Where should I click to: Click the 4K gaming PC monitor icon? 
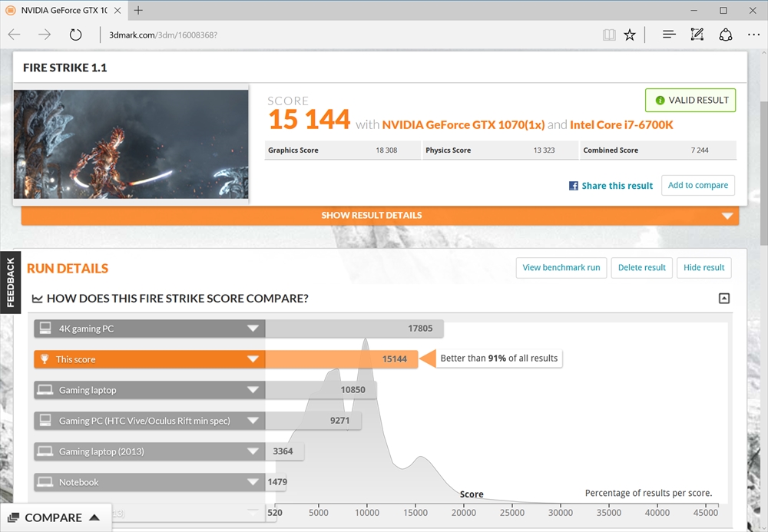click(45, 328)
